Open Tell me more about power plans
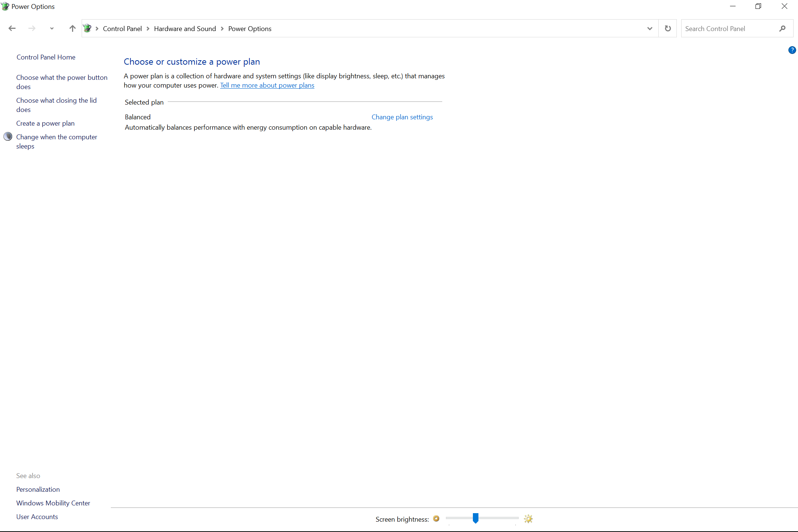This screenshot has width=798, height=532. [x=267, y=85]
